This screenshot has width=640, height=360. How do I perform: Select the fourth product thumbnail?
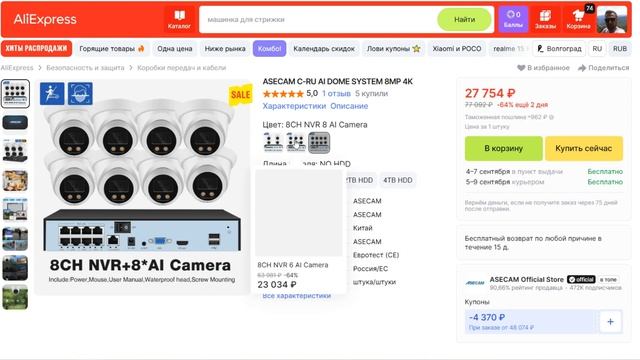point(15,180)
